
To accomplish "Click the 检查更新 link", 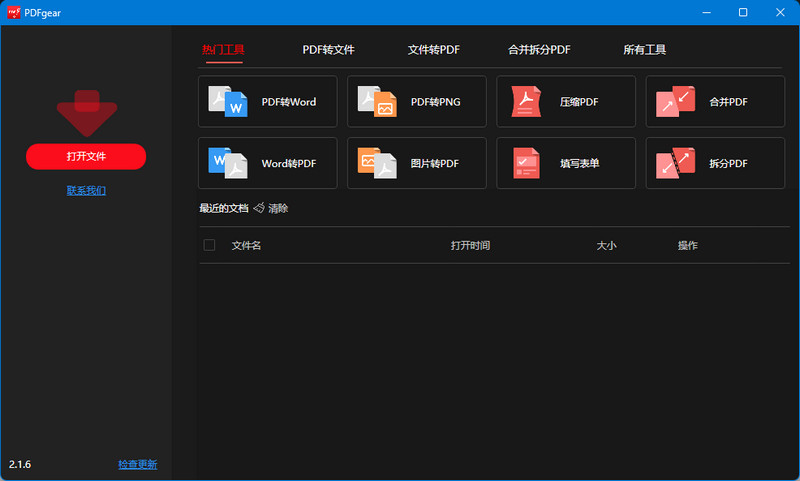I will [x=137, y=465].
